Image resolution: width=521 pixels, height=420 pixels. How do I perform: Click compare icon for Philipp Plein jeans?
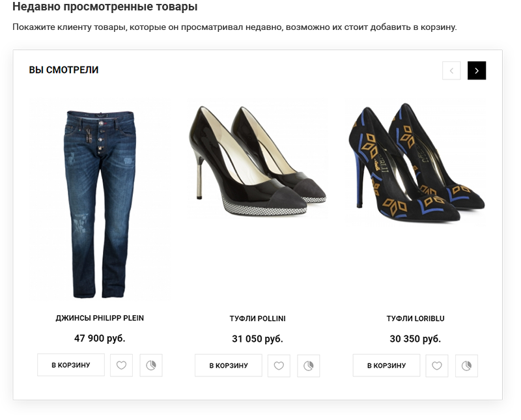tap(151, 365)
